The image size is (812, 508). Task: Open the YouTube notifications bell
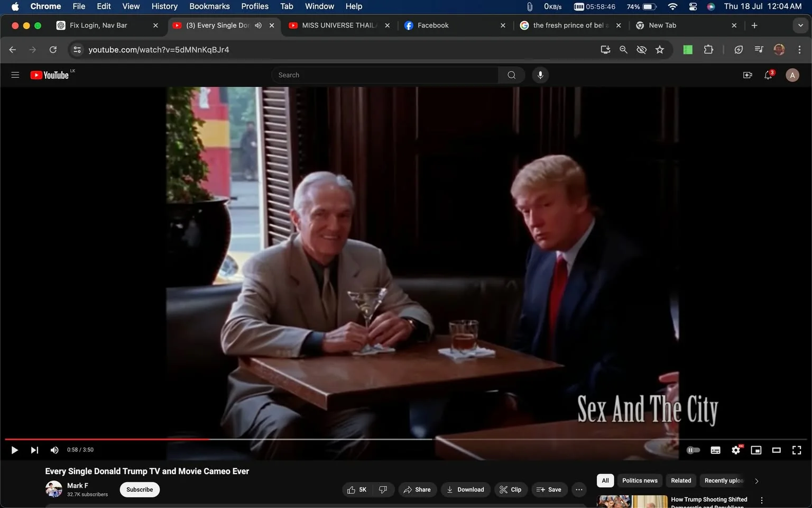coord(769,75)
